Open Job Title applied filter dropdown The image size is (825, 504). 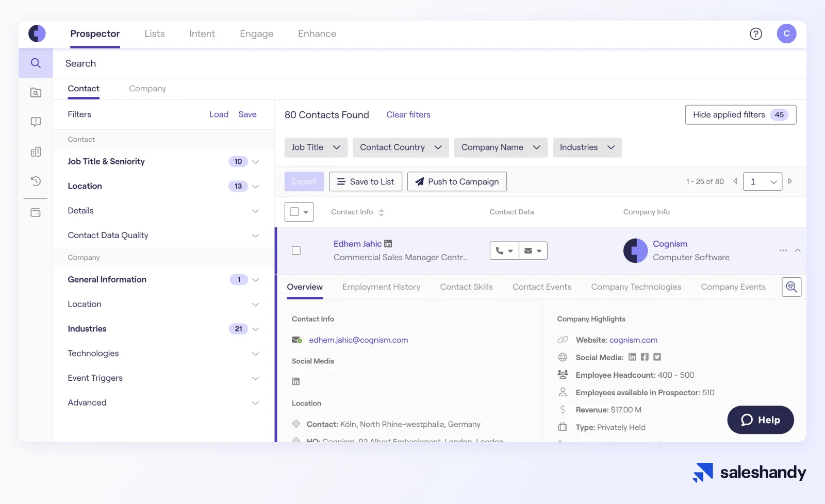(316, 147)
